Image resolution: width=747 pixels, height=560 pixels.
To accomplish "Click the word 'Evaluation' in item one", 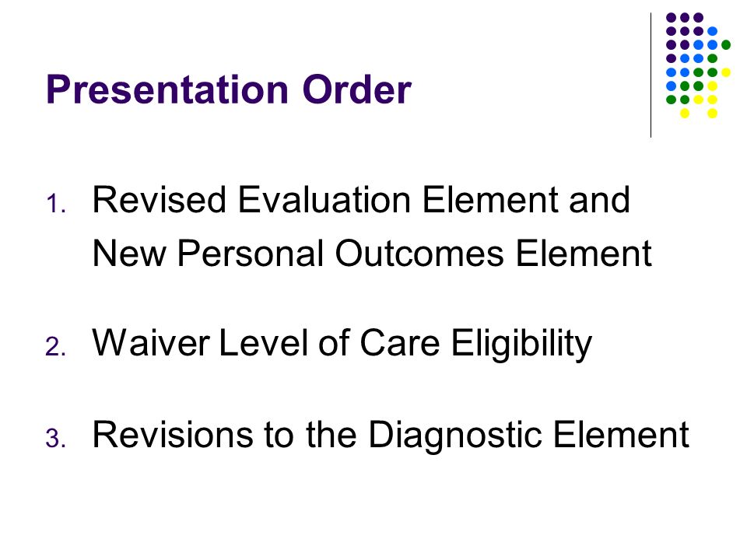I will point(324,200).
